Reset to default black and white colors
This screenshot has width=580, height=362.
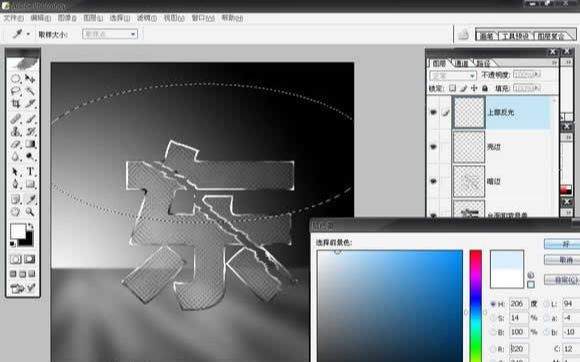pyautogui.click(x=13, y=244)
